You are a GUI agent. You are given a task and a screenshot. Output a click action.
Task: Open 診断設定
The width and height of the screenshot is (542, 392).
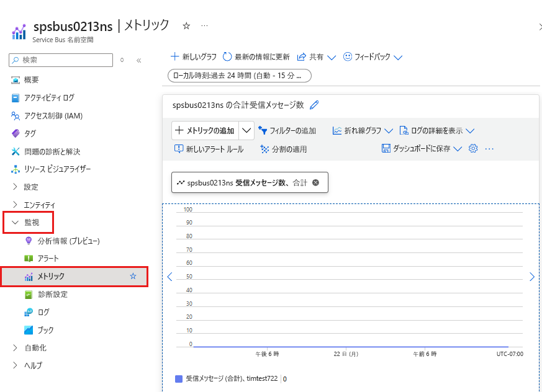47,294
